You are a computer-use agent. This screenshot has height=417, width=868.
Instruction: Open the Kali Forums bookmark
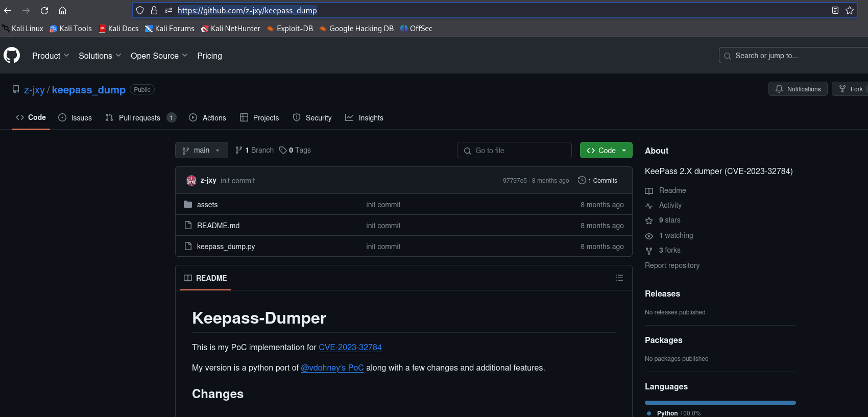click(170, 29)
